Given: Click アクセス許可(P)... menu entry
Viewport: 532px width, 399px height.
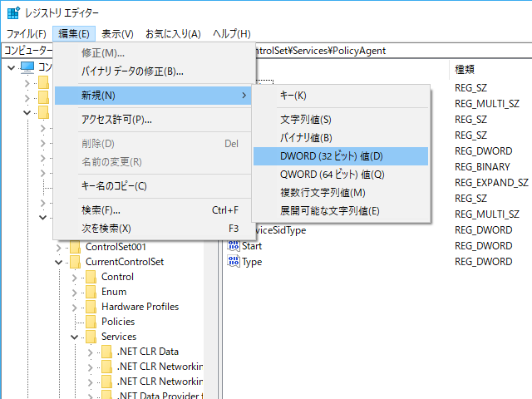Looking at the screenshot, I should pyautogui.click(x=153, y=120).
